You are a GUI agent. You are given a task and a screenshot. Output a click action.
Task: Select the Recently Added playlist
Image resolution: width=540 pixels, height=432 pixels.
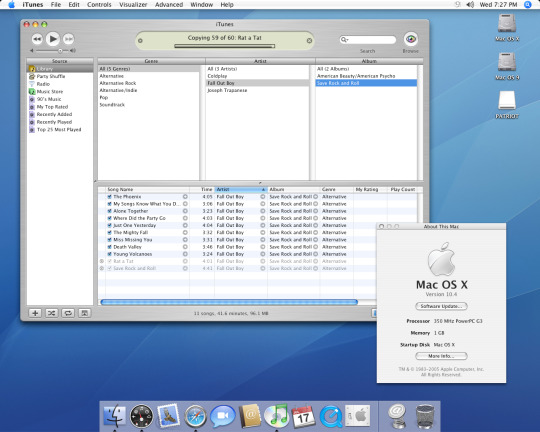(60, 114)
